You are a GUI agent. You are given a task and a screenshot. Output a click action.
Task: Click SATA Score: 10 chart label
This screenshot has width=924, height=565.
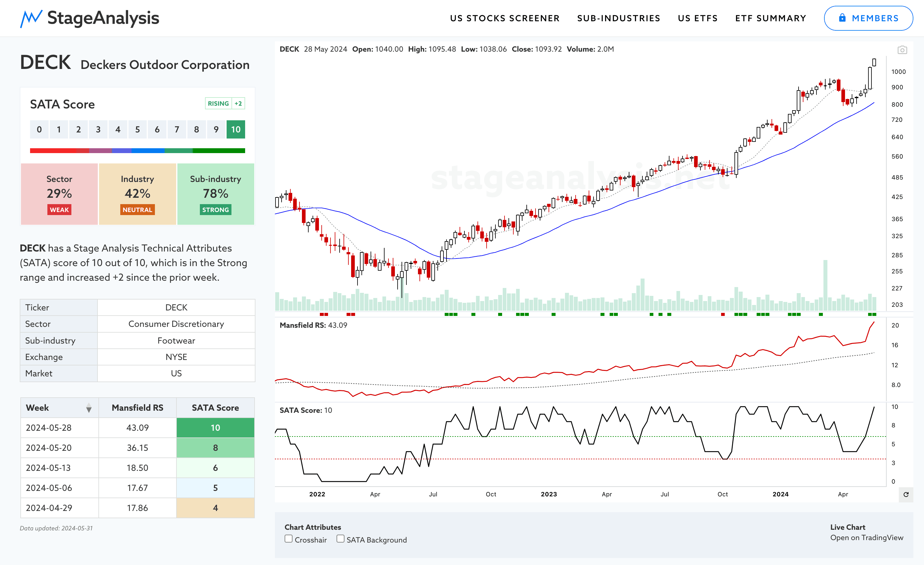coord(306,410)
